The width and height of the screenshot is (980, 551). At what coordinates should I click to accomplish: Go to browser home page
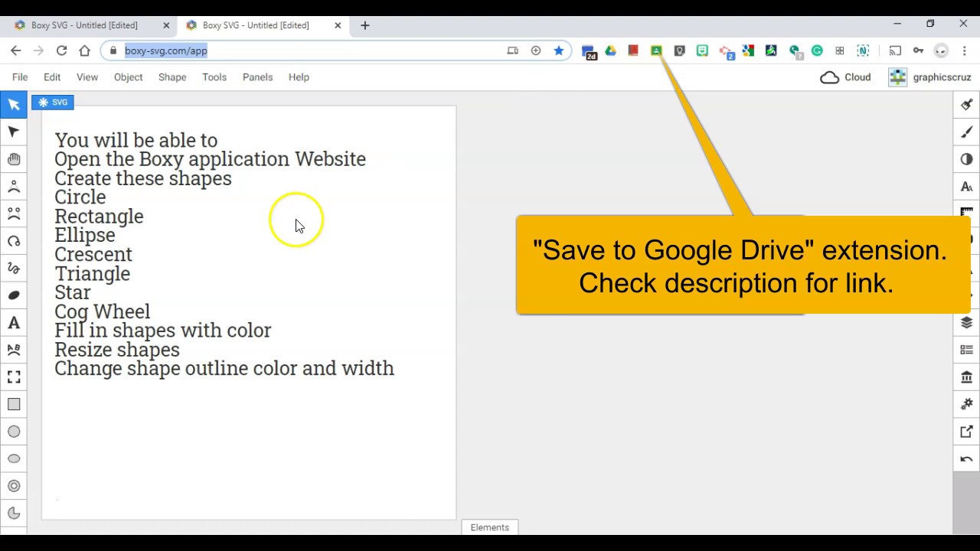tap(84, 51)
